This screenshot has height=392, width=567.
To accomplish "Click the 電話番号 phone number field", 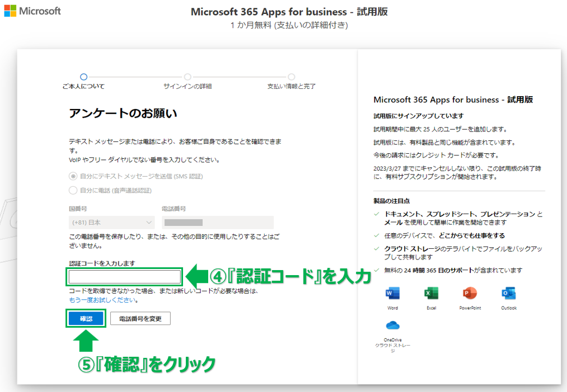I will pos(218,223).
